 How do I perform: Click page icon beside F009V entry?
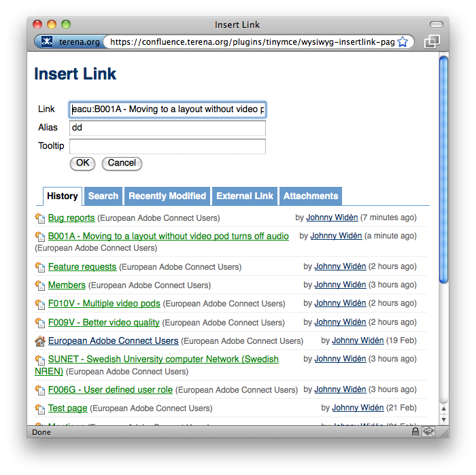(39, 322)
